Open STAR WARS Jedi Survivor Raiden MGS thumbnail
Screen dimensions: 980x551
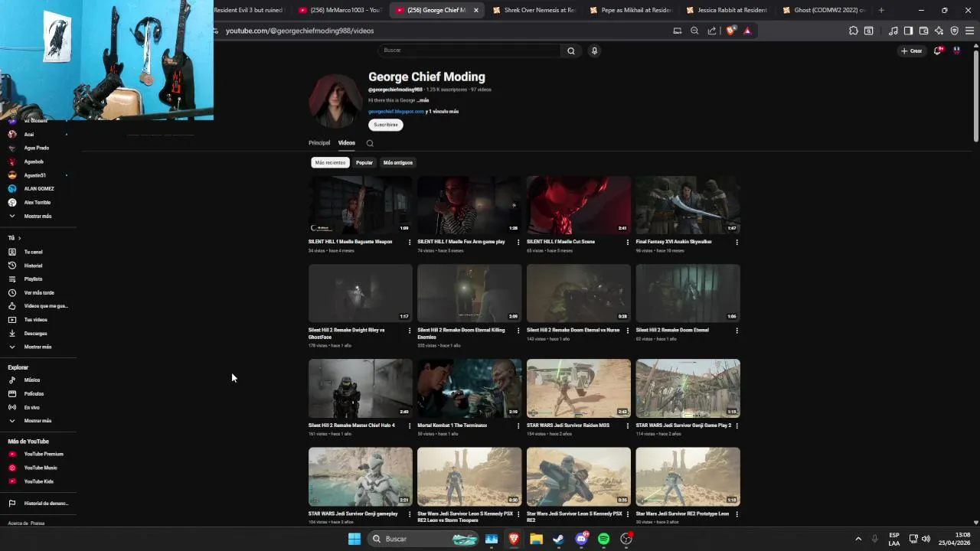(x=579, y=389)
